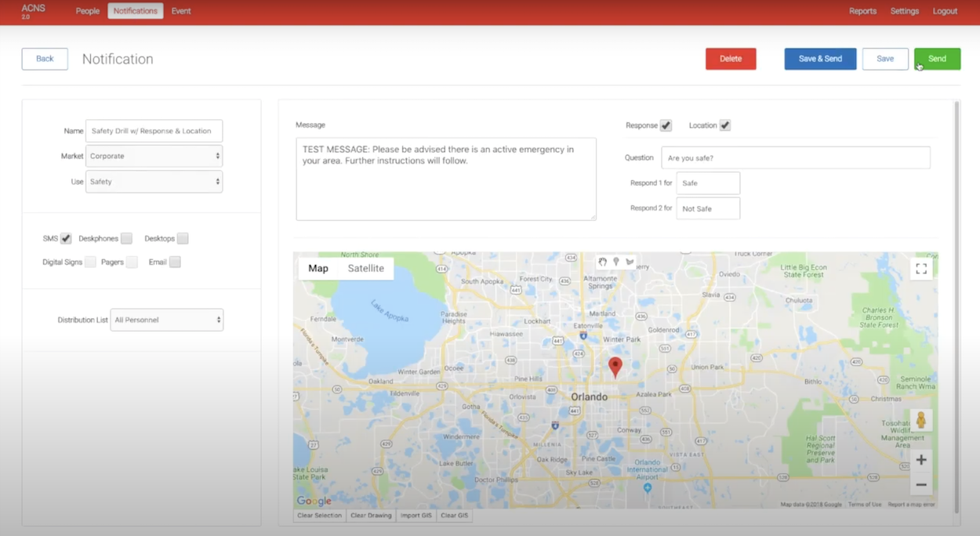Select the polygon drawing tool on map
Viewport: 980px width, 536px height.
pyautogui.click(x=630, y=262)
